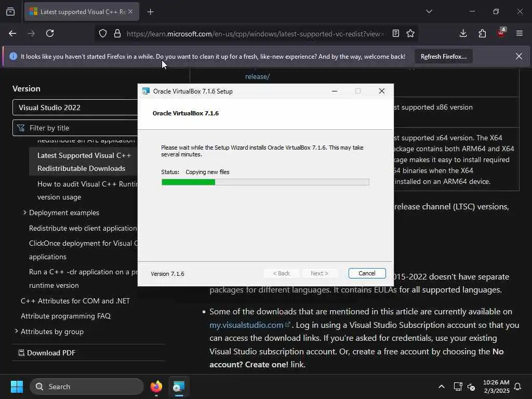Dismiss the Firefox refresh notification bar
This screenshot has height=399, width=532.
(x=519, y=56)
